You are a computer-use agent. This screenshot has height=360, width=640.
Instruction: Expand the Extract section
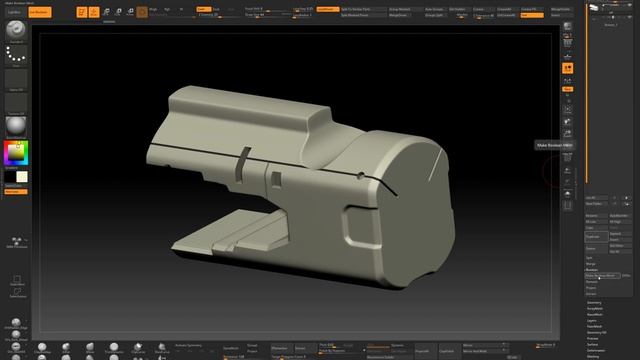[591, 293]
